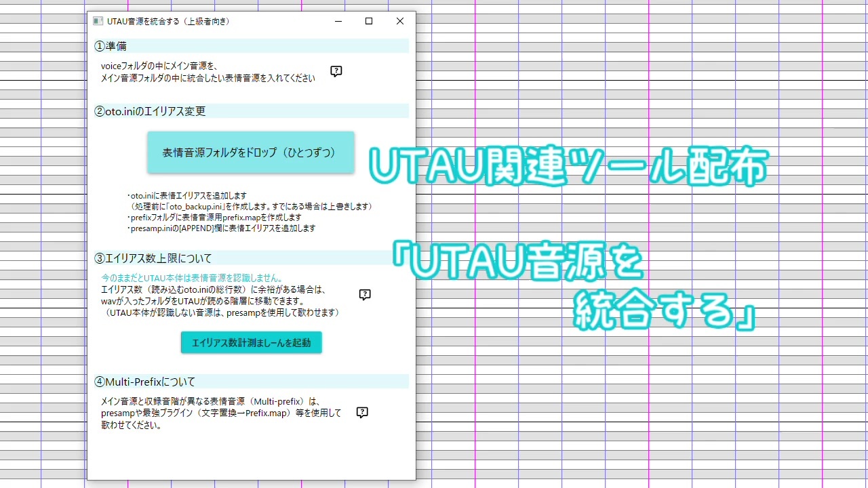Maximize the UTAU音源を統合する window
The width and height of the screenshot is (868, 488).
tap(369, 21)
